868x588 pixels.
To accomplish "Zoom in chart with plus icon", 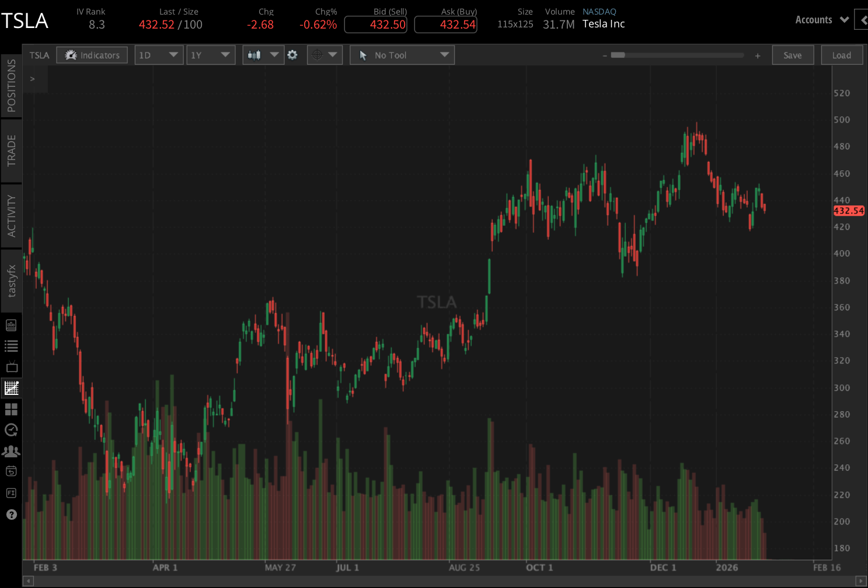I will click(758, 55).
